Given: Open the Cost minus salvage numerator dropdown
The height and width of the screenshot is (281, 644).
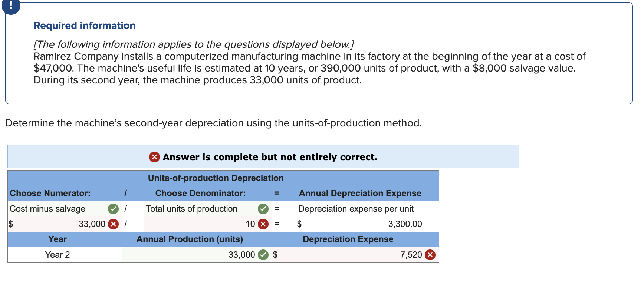Looking at the screenshot, I should point(65,209).
